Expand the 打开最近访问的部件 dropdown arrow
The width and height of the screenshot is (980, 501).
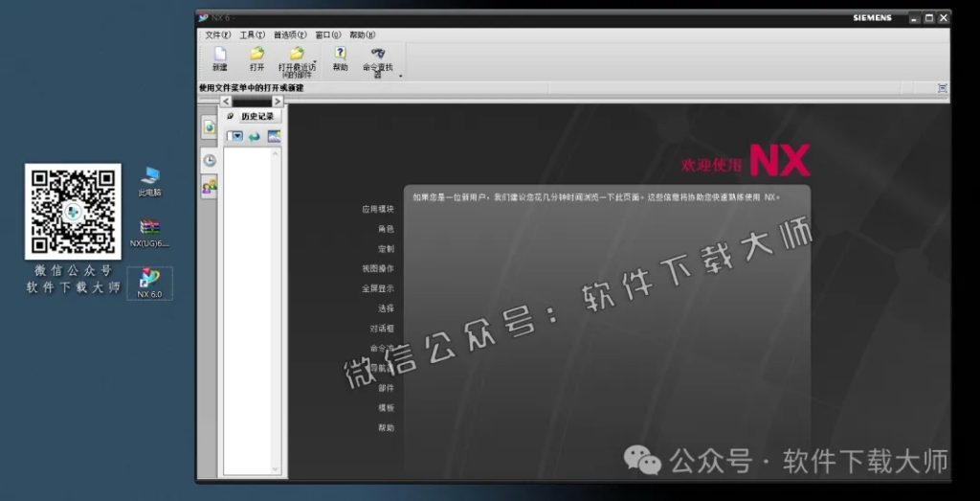[315, 61]
